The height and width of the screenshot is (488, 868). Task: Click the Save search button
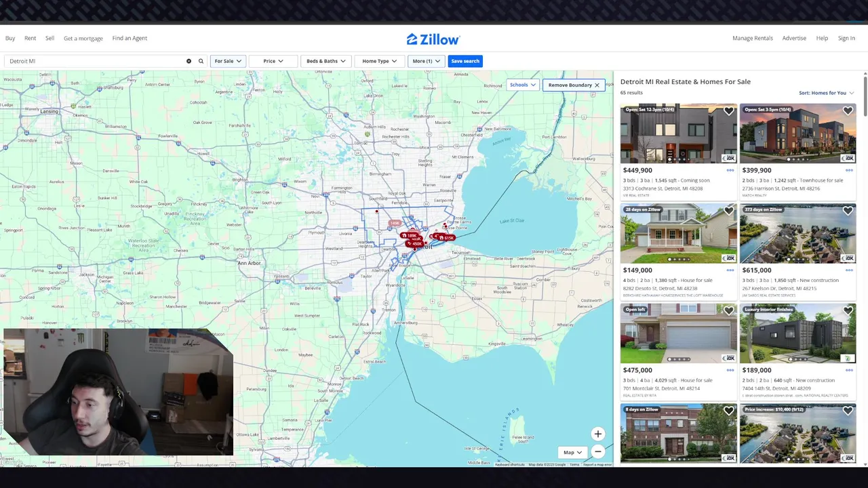(465, 61)
